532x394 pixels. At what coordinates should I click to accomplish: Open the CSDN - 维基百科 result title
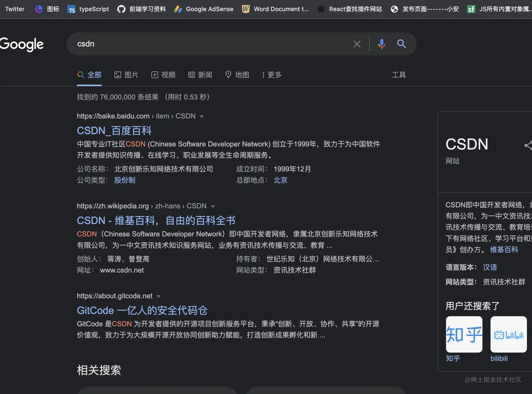(156, 220)
